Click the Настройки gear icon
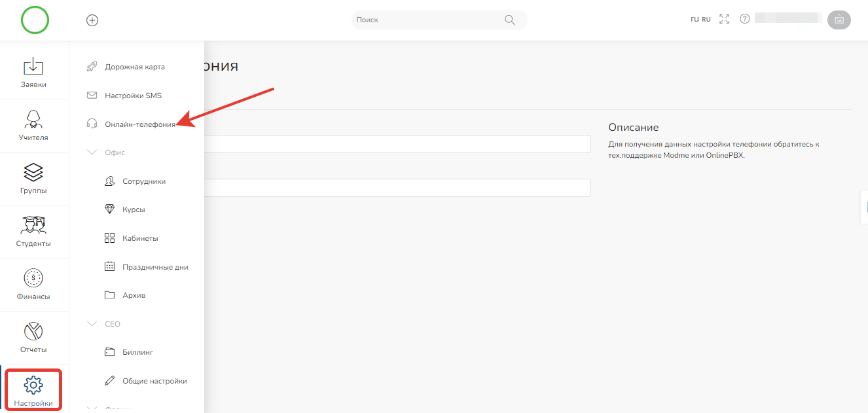Screen dimensions: 868x413 33,385
